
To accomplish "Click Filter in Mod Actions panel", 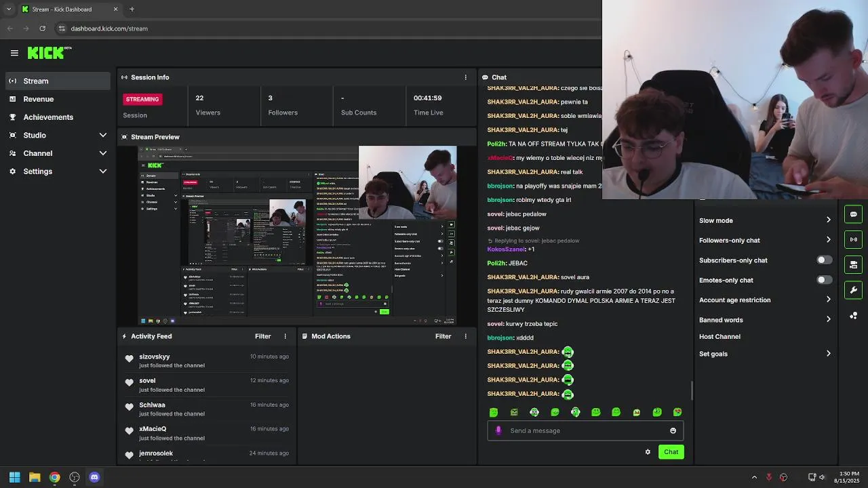I will coord(443,336).
